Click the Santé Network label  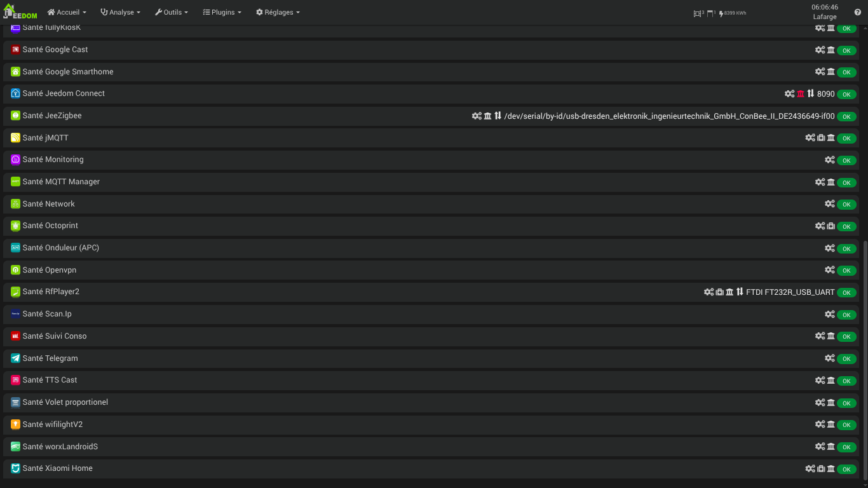tap(49, 204)
